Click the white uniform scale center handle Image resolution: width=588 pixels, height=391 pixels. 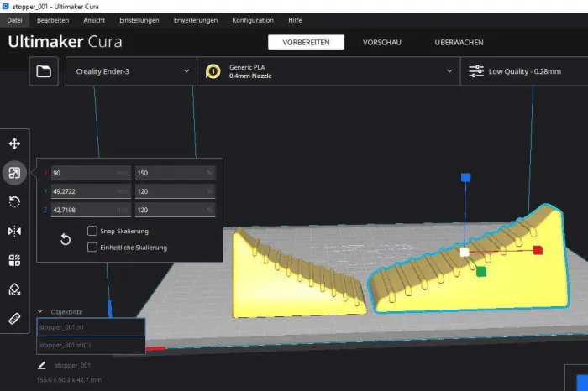(465, 252)
